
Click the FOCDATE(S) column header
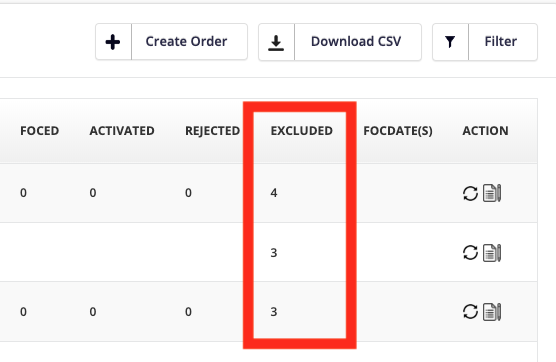(x=398, y=131)
